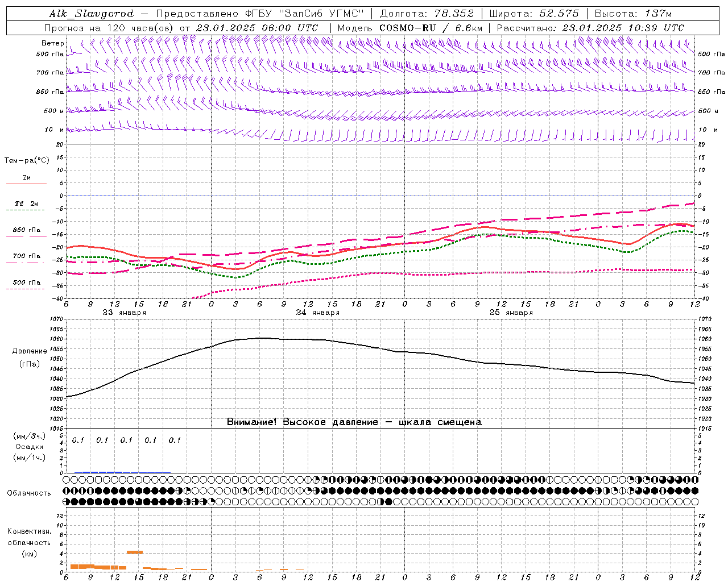This screenshot has height=582, width=728.
Task: Click the 'Td 2м' dew point legend entry
Action: pyautogui.click(x=26, y=203)
